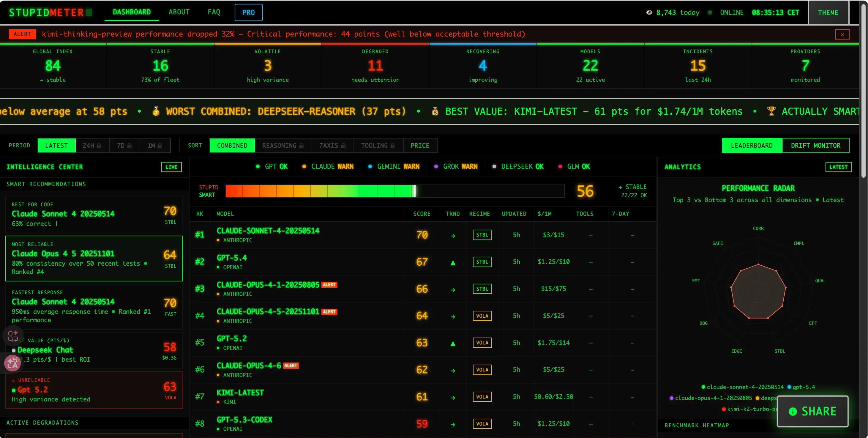868x438 pixels.
Task: Click the grid sparkle widget icon
Action: point(13,335)
